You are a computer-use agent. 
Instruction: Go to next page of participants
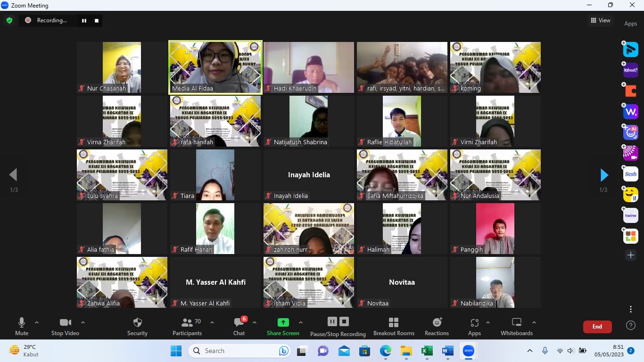[604, 175]
